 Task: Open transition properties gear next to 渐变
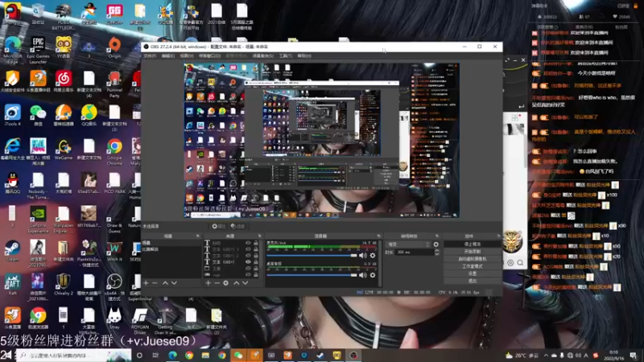(x=436, y=245)
